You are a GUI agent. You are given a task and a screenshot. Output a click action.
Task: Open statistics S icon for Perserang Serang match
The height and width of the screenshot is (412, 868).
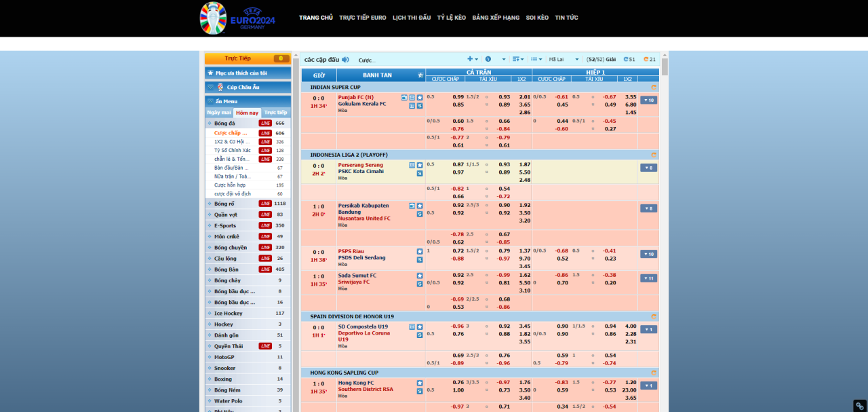pos(420,173)
